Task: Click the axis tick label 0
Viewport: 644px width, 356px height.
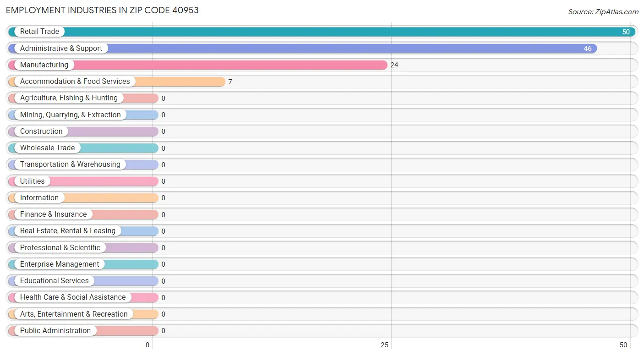Action: pos(147,345)
